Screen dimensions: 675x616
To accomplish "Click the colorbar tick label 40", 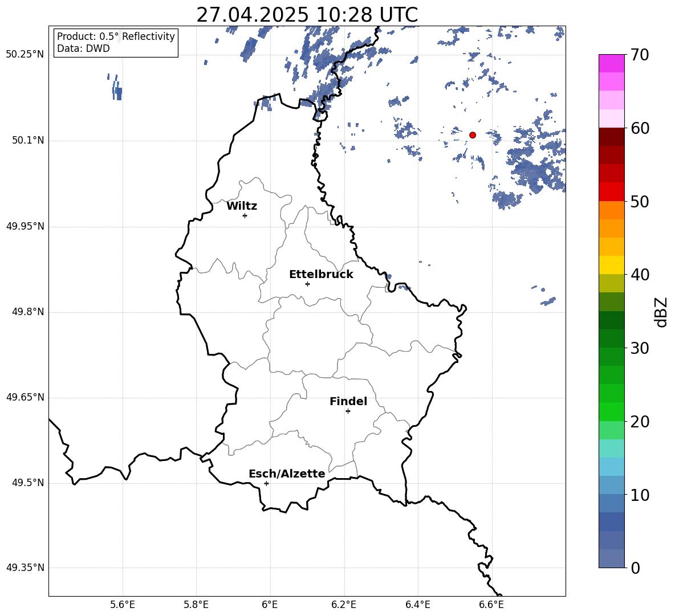I will coord(640,275).
